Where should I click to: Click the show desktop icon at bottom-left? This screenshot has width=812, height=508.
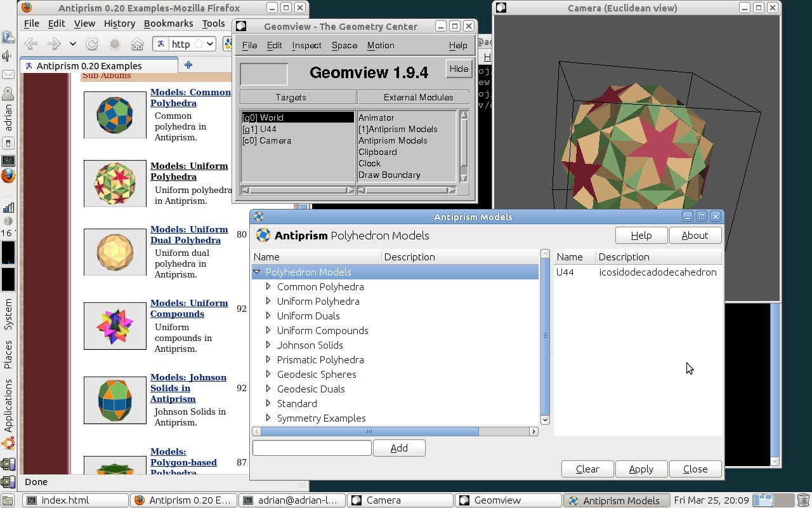point(8,500)
